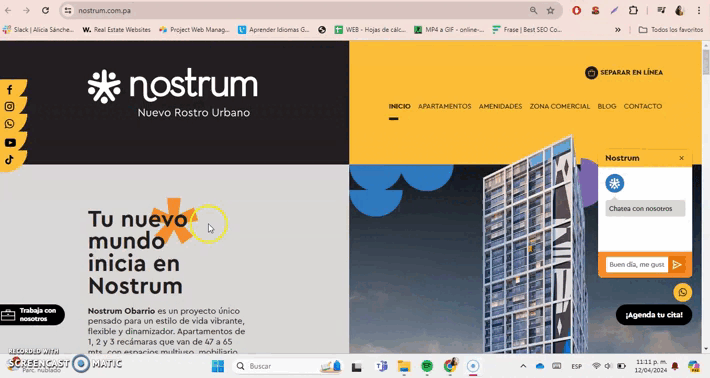Open the Real Estate Websites bookmark
The height and width of the screenshot is (378, 710).
click(x=117, y=29)
